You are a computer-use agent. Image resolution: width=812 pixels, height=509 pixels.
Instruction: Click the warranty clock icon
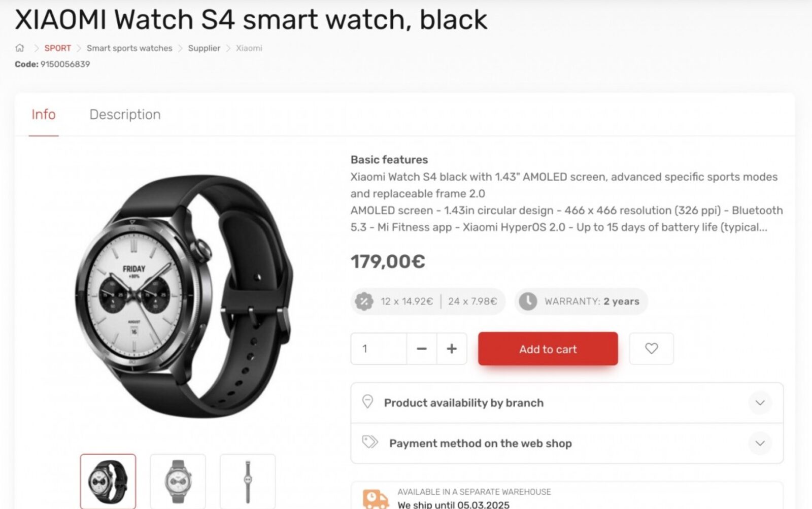click(x=528, y=301)
